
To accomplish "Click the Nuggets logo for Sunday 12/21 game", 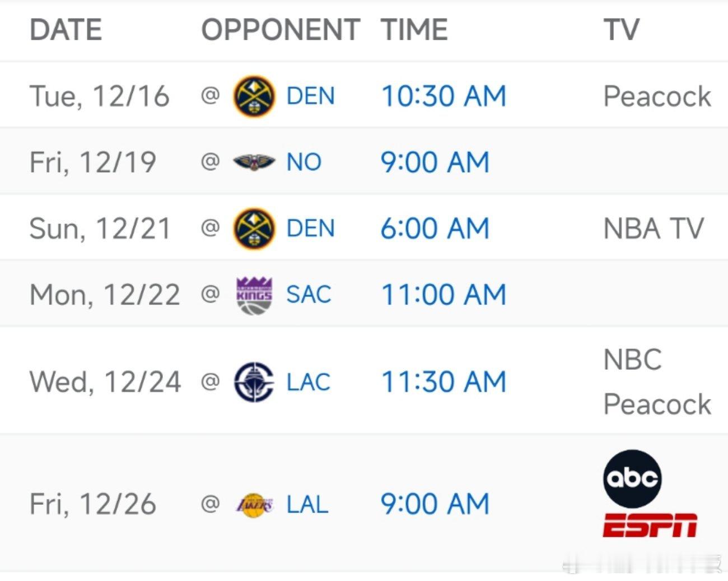I will click(254, 229).
